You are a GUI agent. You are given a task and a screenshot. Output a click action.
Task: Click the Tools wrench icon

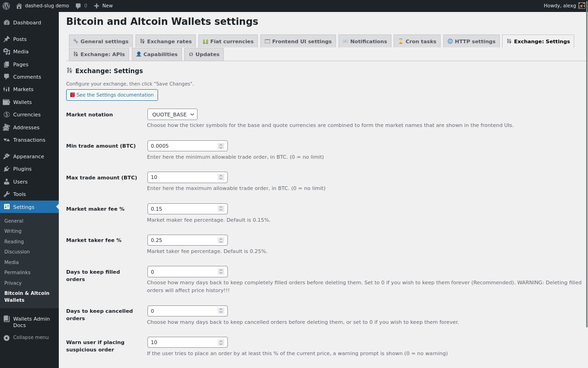click(6, 194)
